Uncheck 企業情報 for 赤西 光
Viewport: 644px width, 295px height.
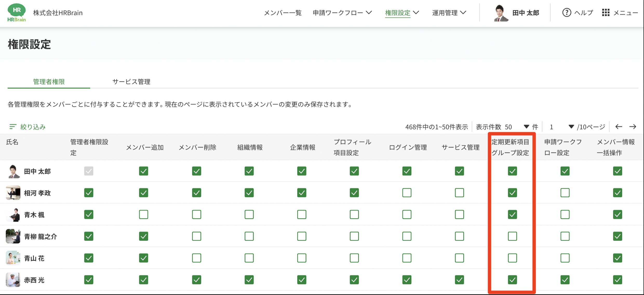pyautogui.click(x=302, y=280)
